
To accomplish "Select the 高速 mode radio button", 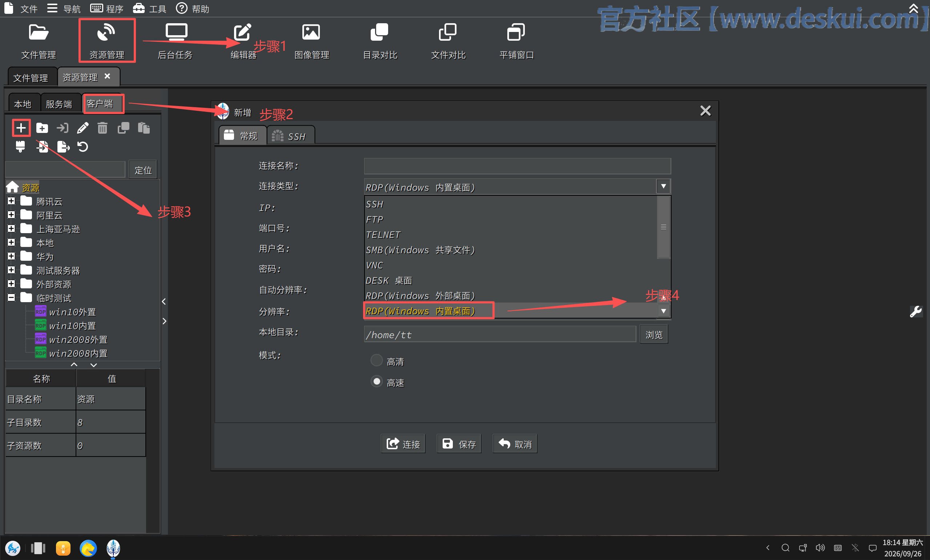I will point(376,381).
